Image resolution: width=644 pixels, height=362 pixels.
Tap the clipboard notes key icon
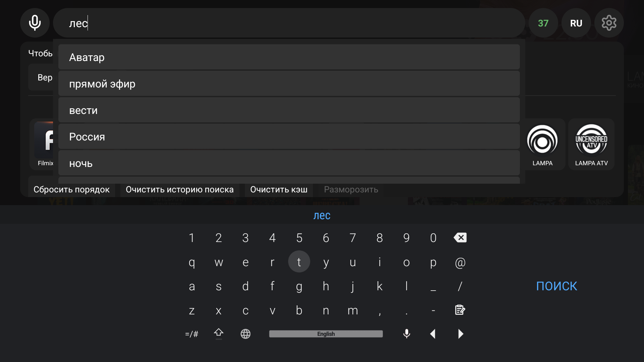point(460,310)
